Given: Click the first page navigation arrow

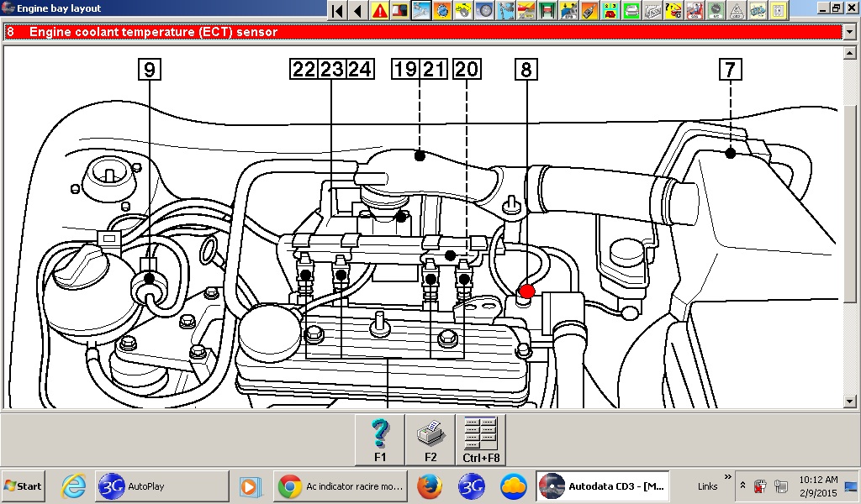Looking at the screenshot, I should tap(337, 11).
